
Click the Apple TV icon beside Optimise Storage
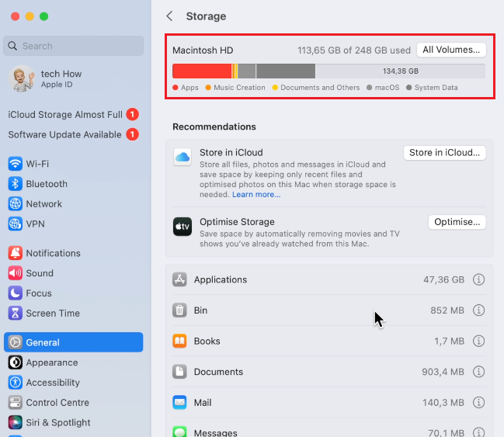point(182,227)
